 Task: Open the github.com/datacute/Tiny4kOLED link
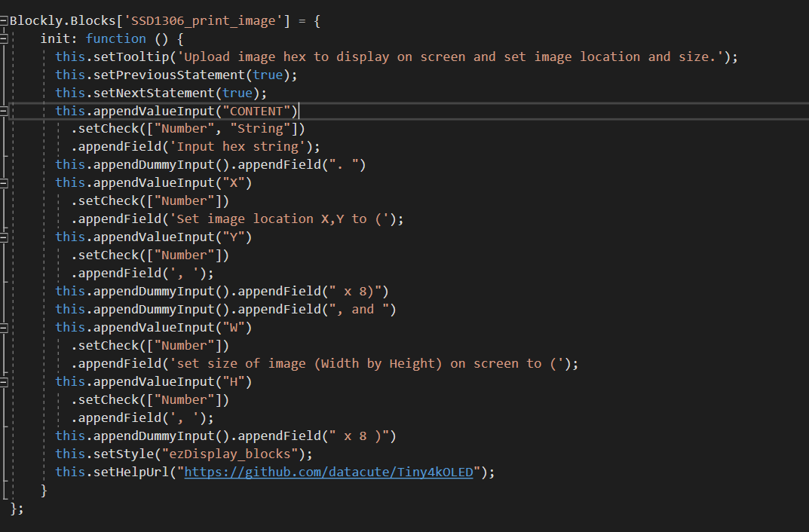(x=329, y=472)
